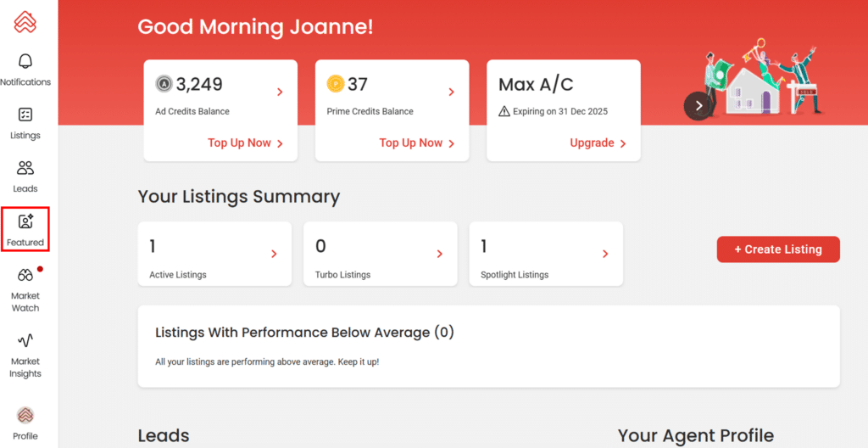Screen dimensions: 868x448
Task: Open Notifications bell icon
Action: coord(25,62)
